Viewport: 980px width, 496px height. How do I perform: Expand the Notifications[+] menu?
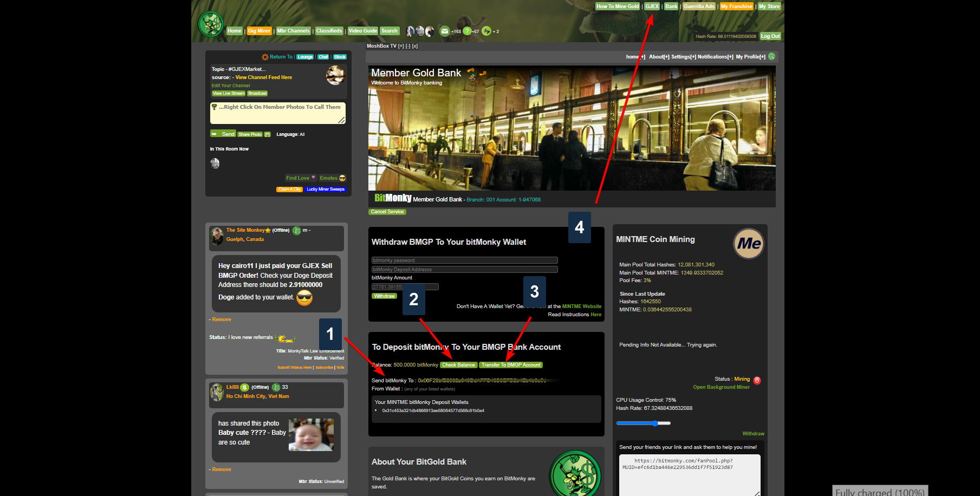(716, 57)
